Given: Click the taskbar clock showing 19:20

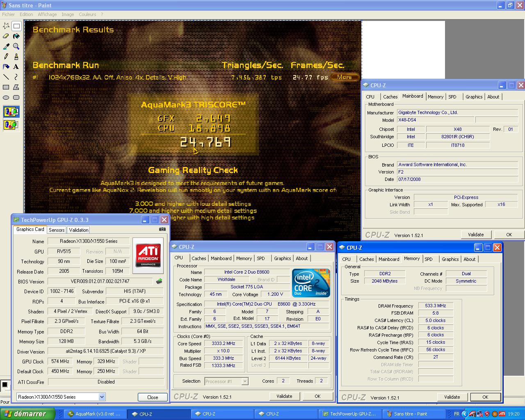Looking at the screenshot, I should point(514,414).
